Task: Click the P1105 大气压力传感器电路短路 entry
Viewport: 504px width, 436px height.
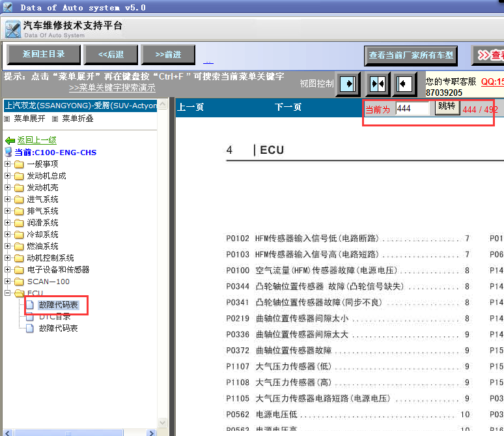Action: pyautogui.click(x=348, y=399)
